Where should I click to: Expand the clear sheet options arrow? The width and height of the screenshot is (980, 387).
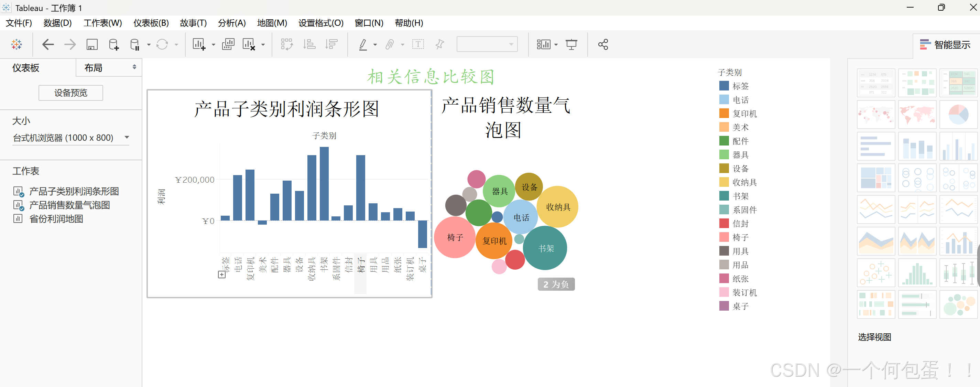click(263, 45)
